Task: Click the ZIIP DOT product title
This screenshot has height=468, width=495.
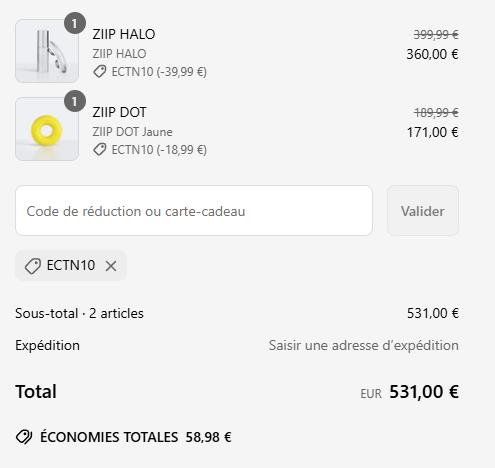Action: pos(119,112)
